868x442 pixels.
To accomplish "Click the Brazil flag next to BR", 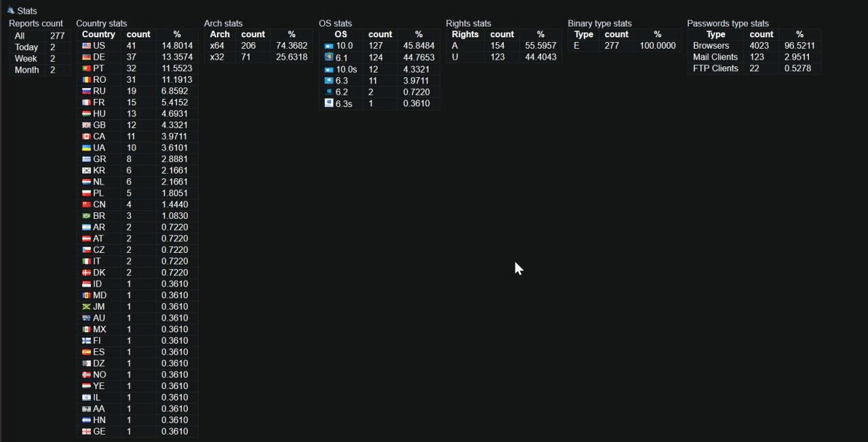I will click(86, 216).
